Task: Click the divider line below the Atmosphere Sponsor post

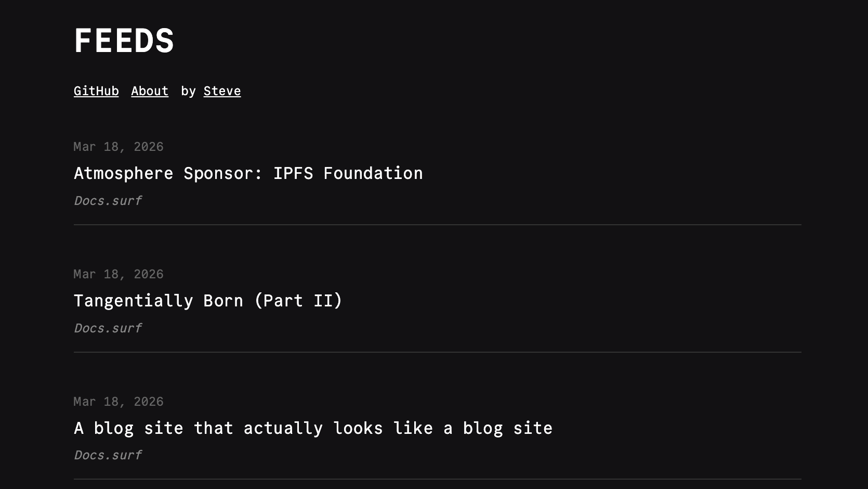Action: [437, 225]
